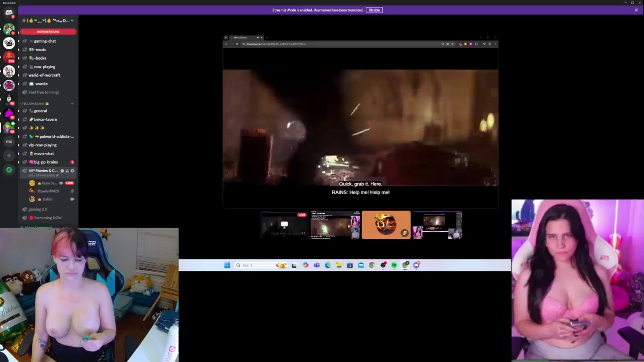Open the 'ms' server icon
Image resolution: width=644 pixels, height=362 pixels.
[x=9, y=141]
